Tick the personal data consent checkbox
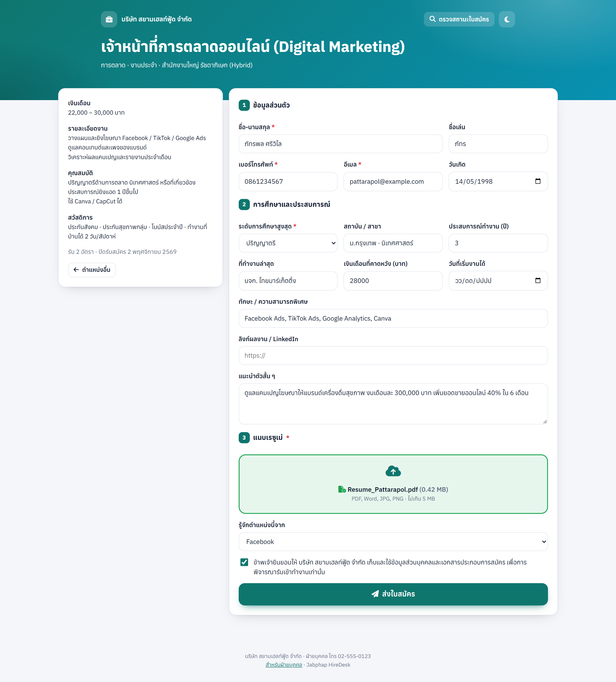This screenshot has height=682, width=616. tap(244, 562)
